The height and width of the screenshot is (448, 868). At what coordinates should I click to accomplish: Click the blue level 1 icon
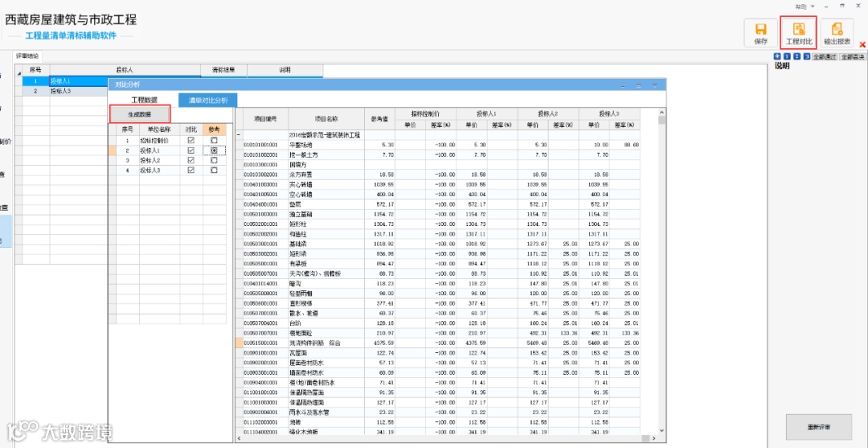[x=787, y=56]
